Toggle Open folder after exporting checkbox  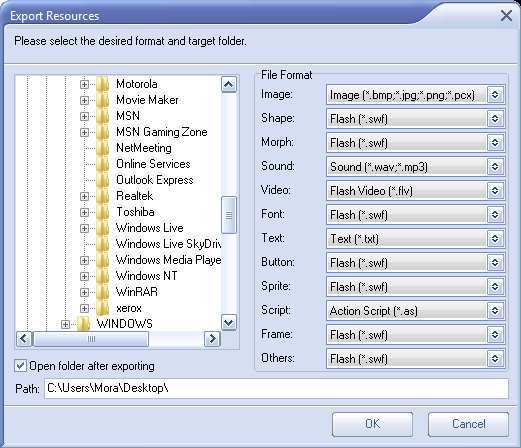pos(20,366)
